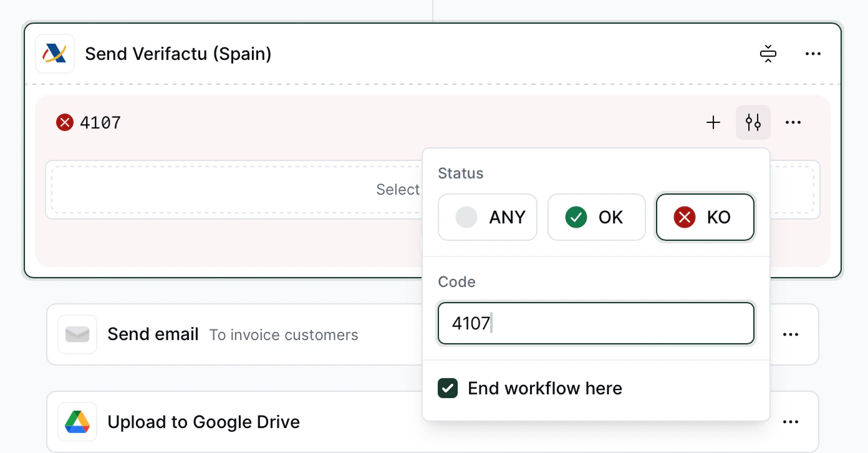The image size is (868, 453).
Task: Click the Send email envelope icon
Action: pyautogui.click(x=77, y=334)
